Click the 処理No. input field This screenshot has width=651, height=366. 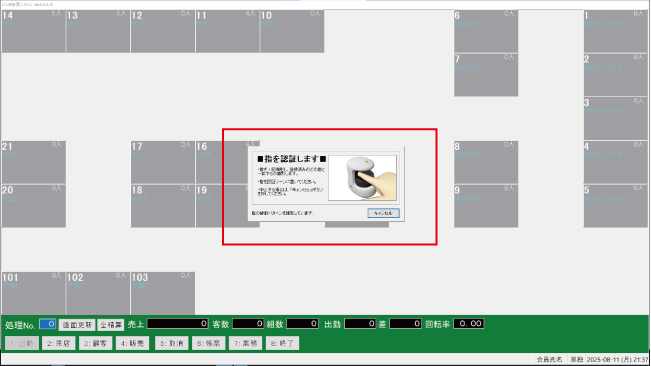(48, 324)
